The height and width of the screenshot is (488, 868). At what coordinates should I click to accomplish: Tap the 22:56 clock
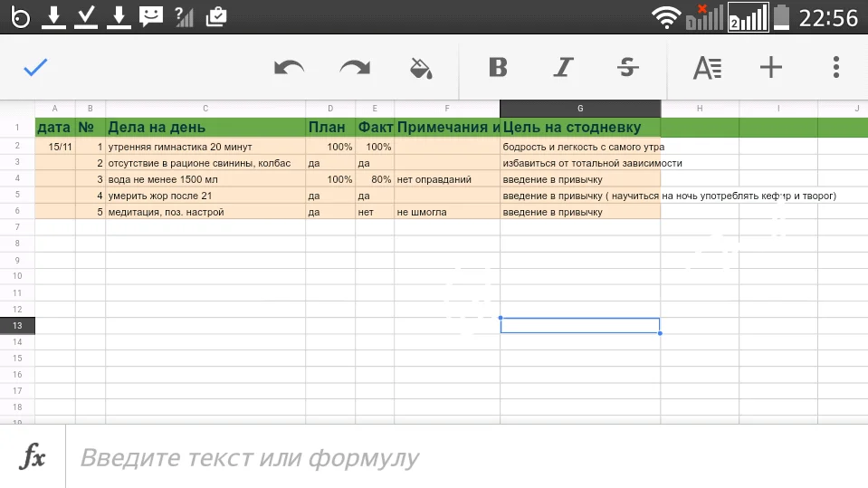[828, 18]
